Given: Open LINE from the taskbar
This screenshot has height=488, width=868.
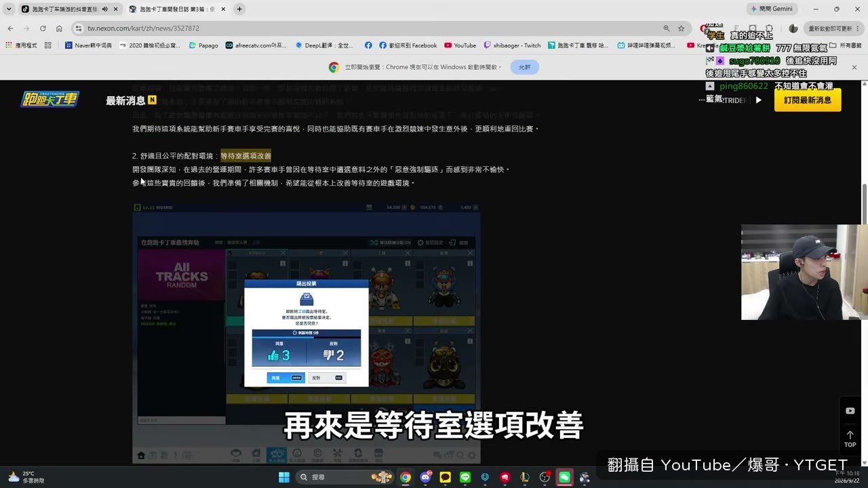Looking at the screenshot, I should [x=465, y=477].
